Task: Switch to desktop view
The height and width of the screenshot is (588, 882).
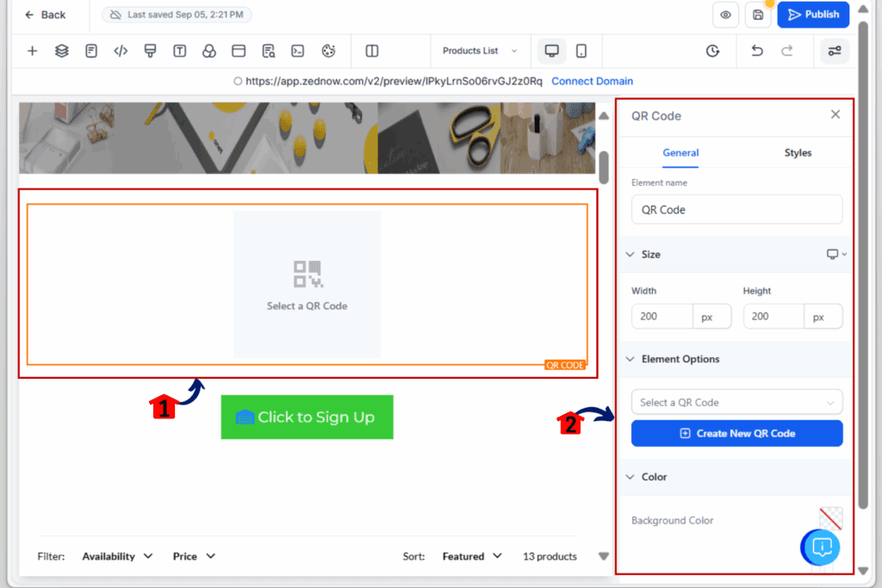Action: pyautogui.click(x=552, y=51)
